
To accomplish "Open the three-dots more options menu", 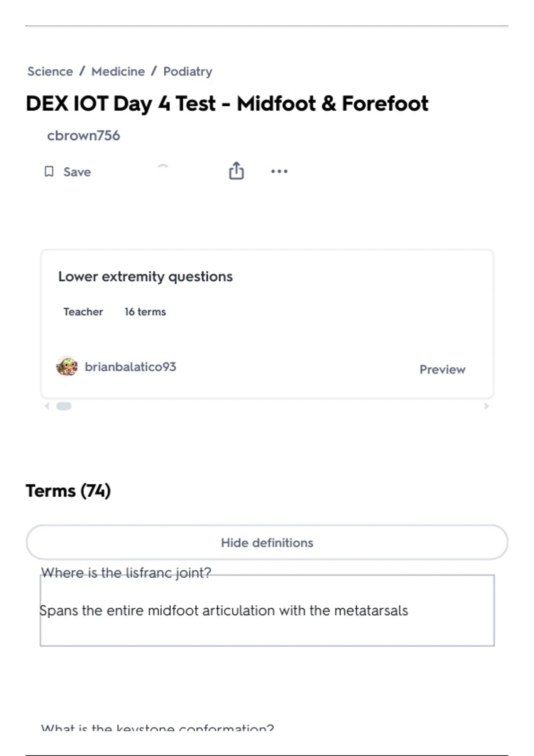I will [279, 171].
